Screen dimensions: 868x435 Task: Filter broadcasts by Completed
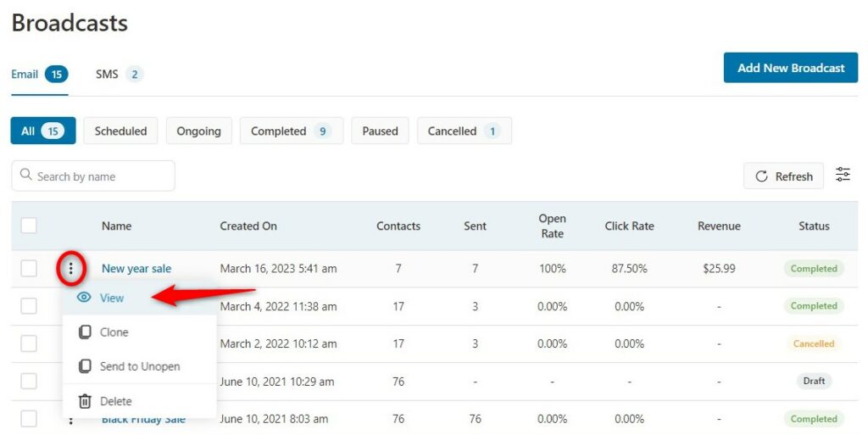(292, 131)
